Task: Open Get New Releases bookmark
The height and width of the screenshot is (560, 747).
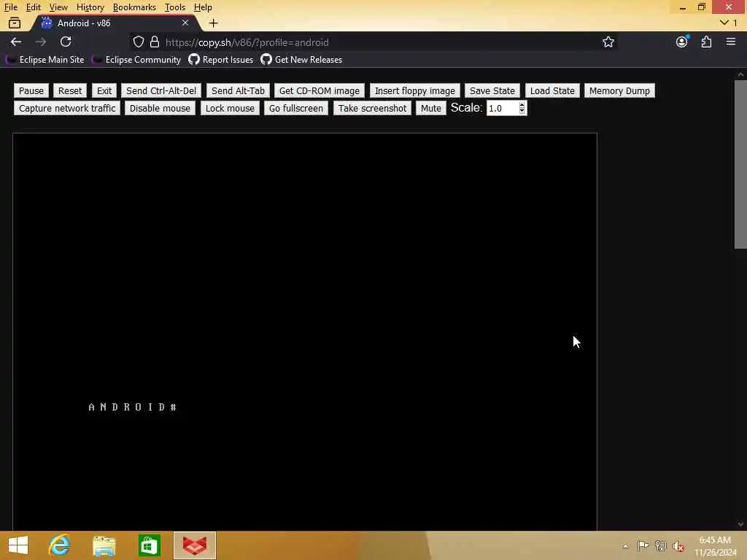Action: tap(301, 60)
